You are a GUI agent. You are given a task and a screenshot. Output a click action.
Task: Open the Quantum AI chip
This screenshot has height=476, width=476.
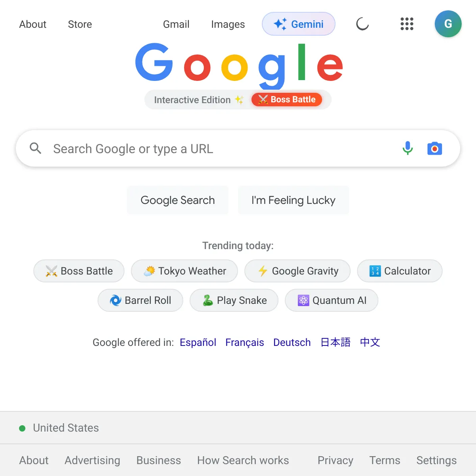click(x=332, y=300)
